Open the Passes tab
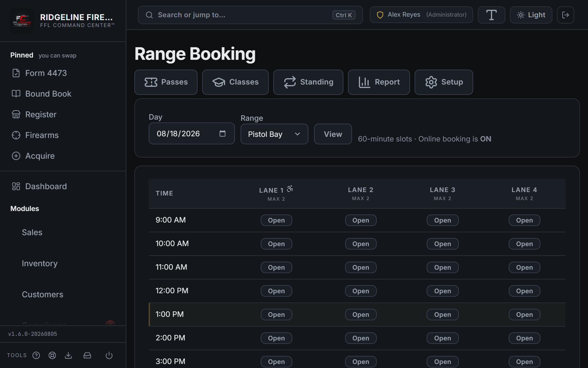This screenshot has height=368, width=588. tap(166, 82)
